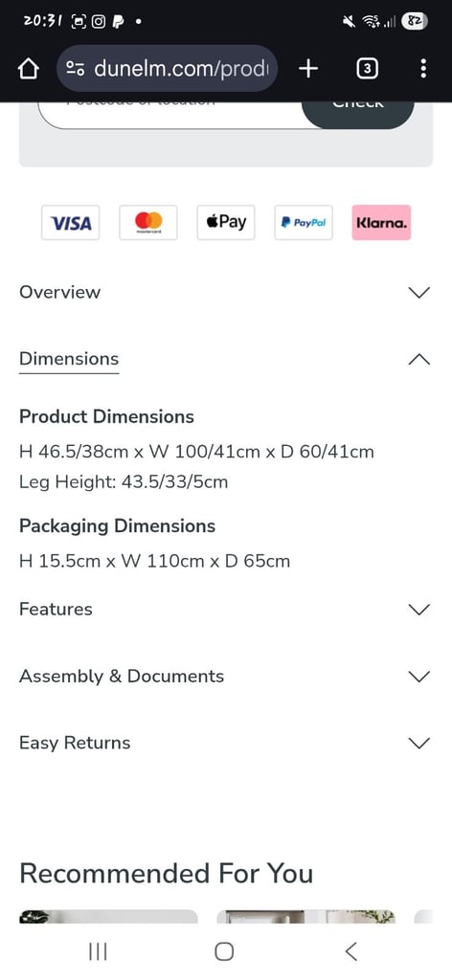Select the Visa payment icon
Viewport: 452px width, 980px height.
tap(71, 222)
